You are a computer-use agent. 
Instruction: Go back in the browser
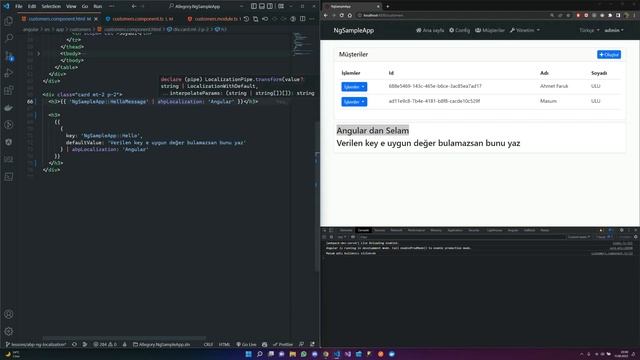tap(326, 15)
